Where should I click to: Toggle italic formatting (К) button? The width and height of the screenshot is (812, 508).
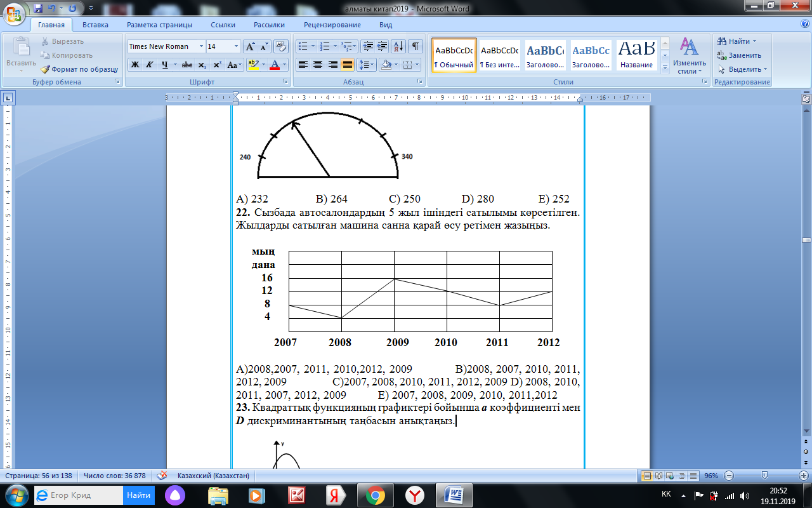(150, 65)
